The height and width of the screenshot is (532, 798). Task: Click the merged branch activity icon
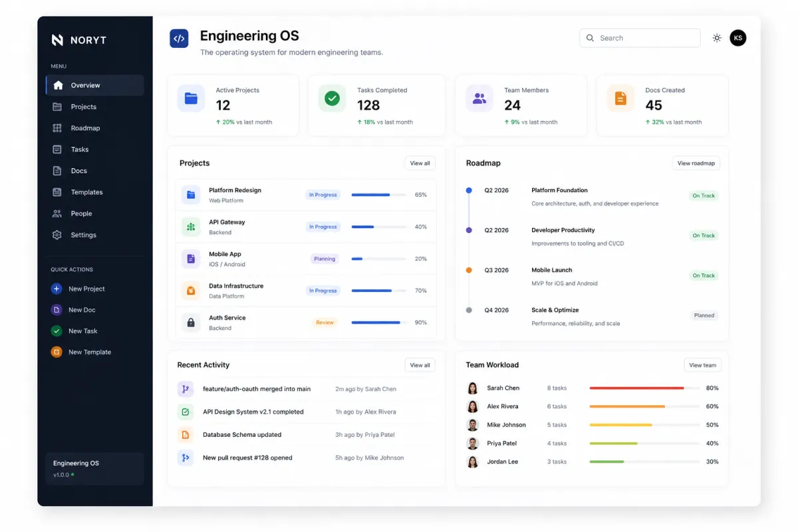186,389
